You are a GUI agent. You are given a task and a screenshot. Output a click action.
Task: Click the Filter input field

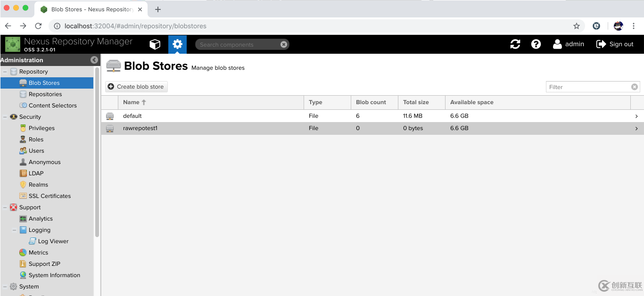[588, 87]
